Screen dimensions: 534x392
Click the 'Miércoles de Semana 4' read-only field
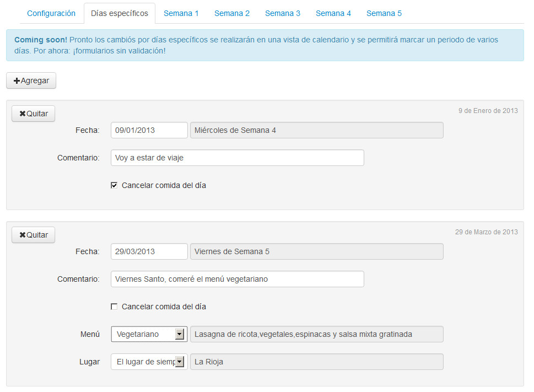click(x=317, y=130)
